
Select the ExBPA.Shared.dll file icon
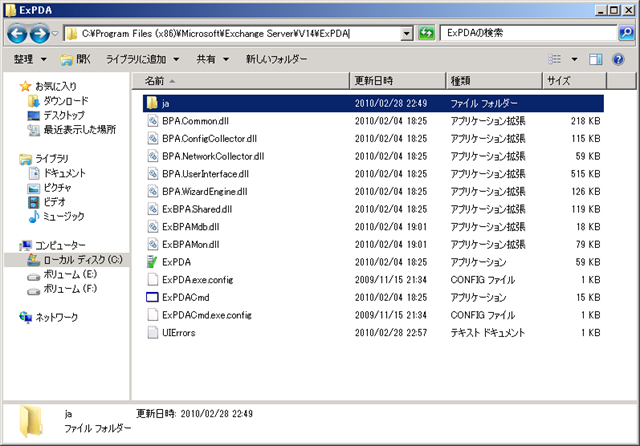(x=153, y=209)
